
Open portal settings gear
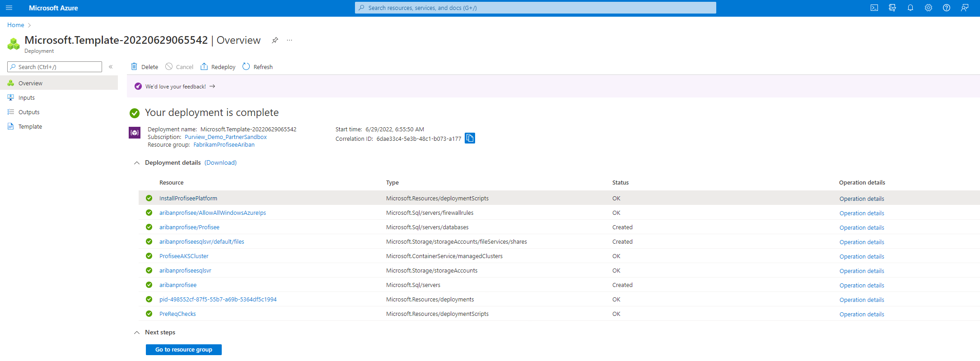point(929,8)
